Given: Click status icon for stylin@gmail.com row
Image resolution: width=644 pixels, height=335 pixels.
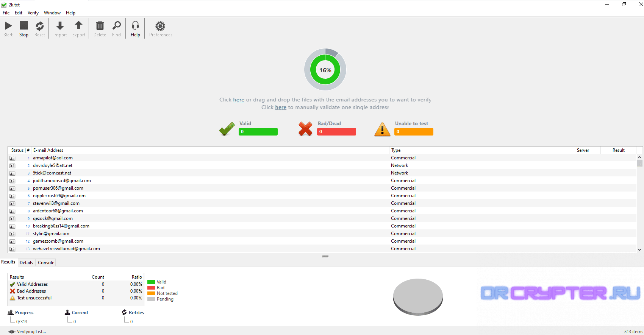Looking at the screenshot, I should click(x=13, y=234).
